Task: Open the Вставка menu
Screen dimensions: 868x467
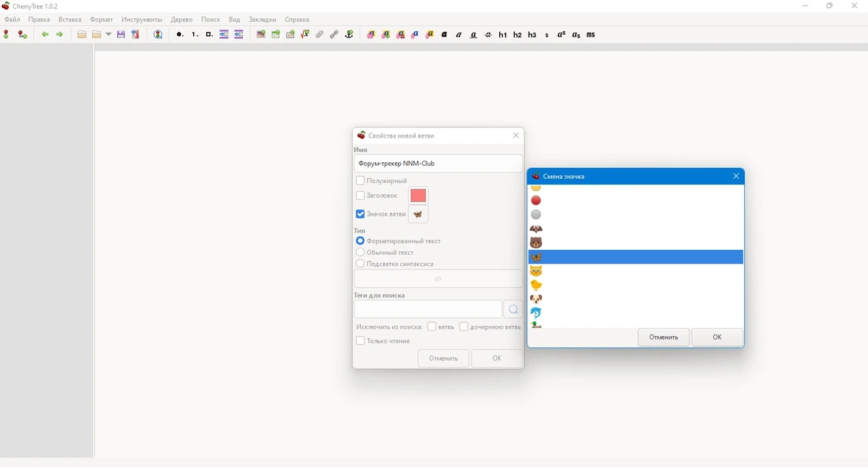Action: [70, 20]
